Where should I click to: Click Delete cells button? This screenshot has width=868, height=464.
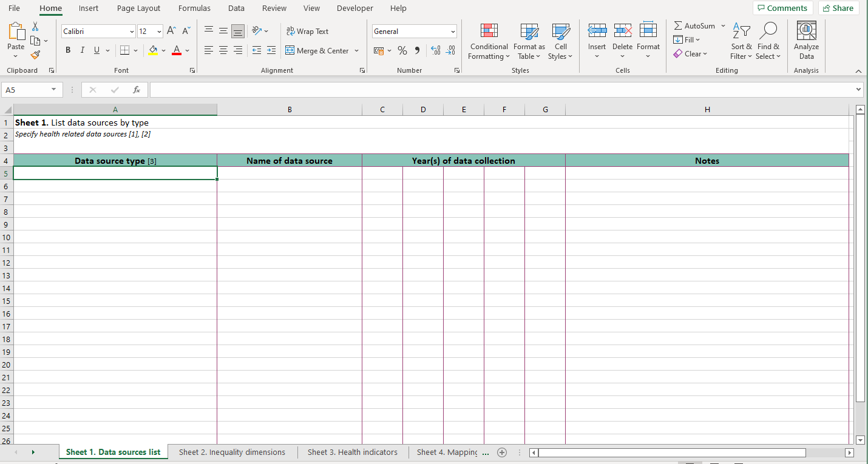tap(622, 41)
